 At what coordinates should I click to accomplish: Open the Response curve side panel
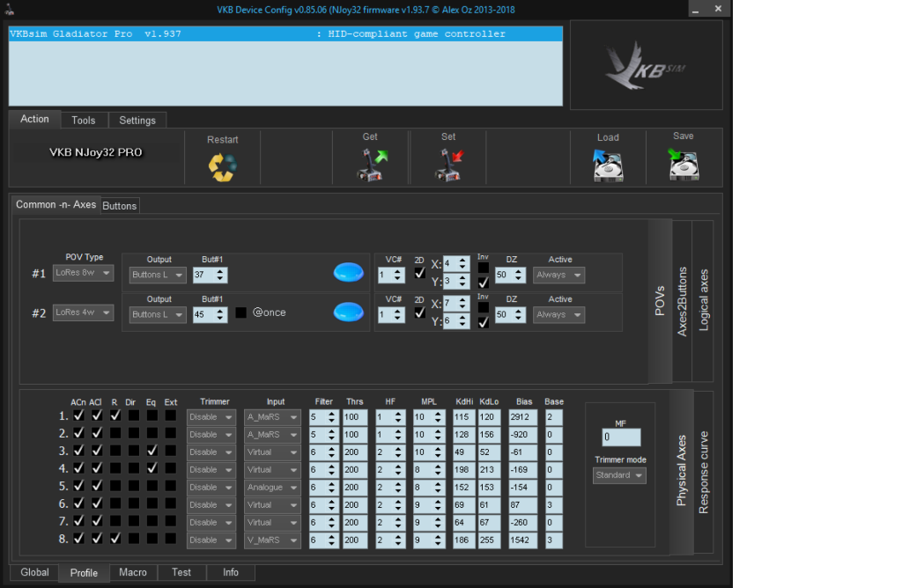point(703,471)
